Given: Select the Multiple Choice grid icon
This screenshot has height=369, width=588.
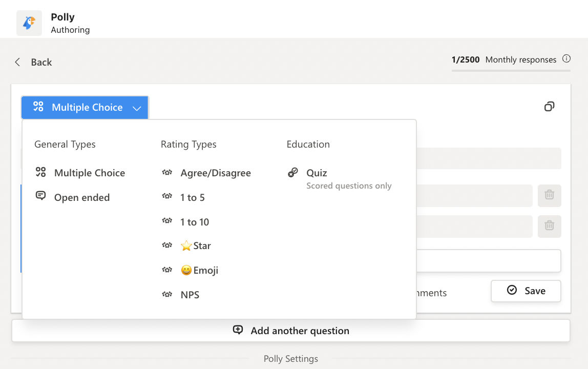Looking at the screenshot, I should pos(41,173).
